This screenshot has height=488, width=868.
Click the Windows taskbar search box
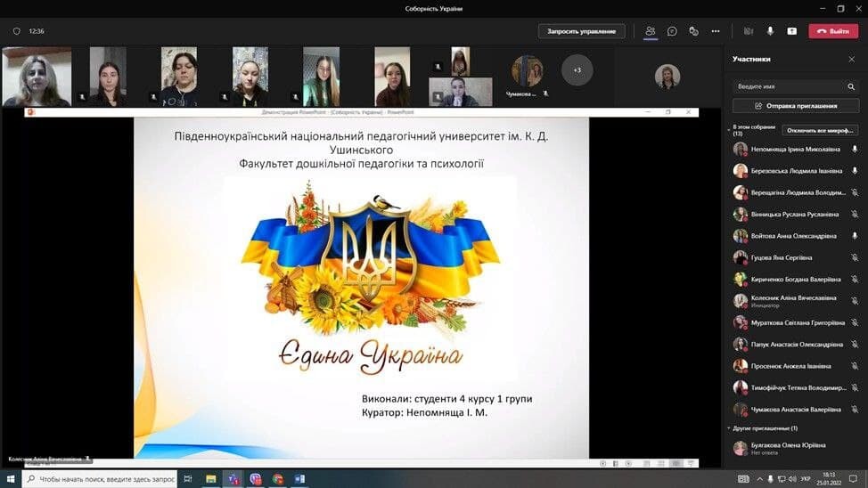coord(100,479)
